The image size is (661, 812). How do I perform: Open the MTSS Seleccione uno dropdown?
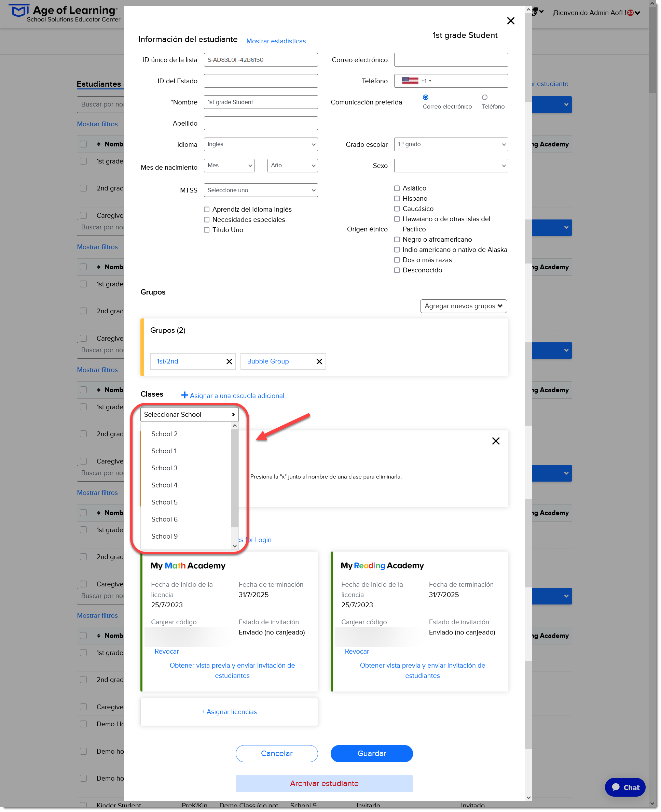(260, 190)
